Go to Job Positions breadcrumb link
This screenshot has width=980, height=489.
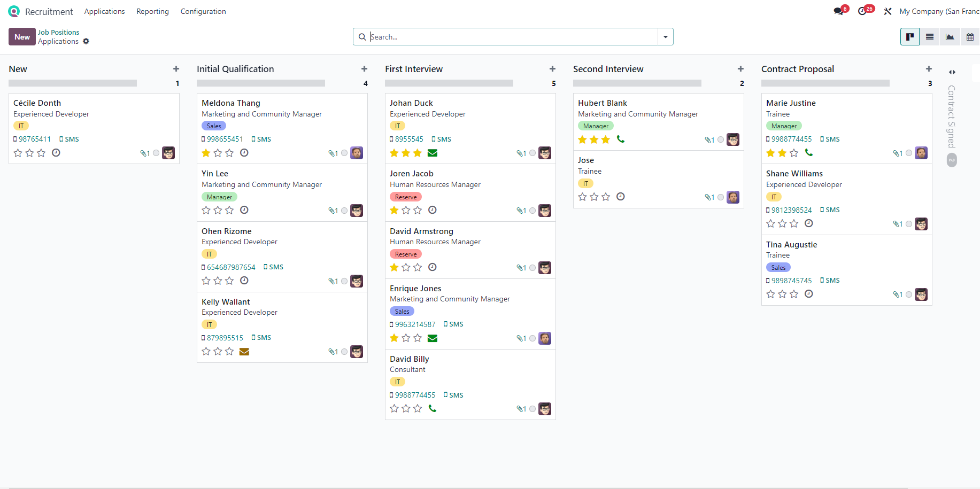tap(58, 32)
